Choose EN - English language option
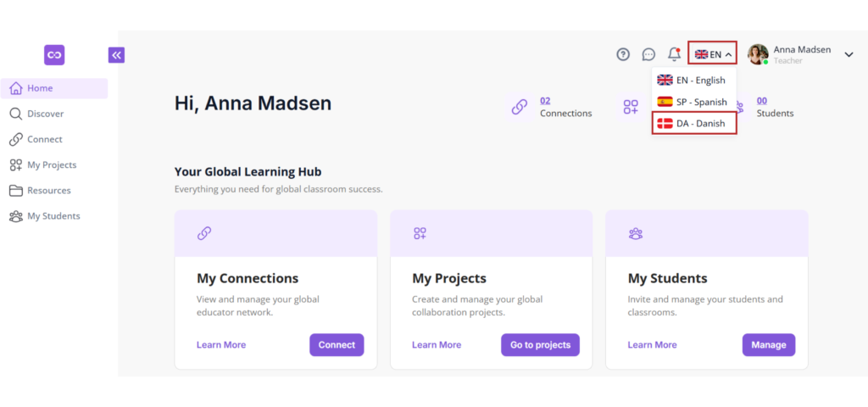Viewport: 868px width, 407px height. 693,80
